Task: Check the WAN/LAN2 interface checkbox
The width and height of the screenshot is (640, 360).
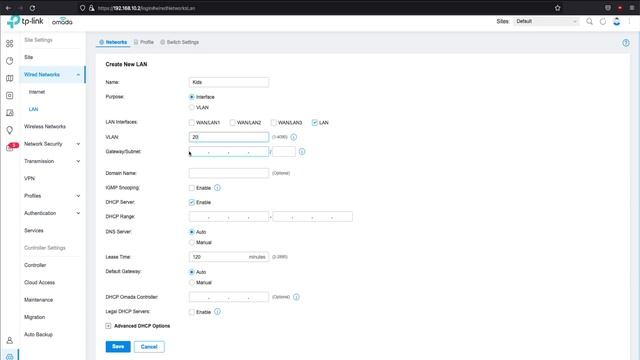Action: click(x=232, y=122)
